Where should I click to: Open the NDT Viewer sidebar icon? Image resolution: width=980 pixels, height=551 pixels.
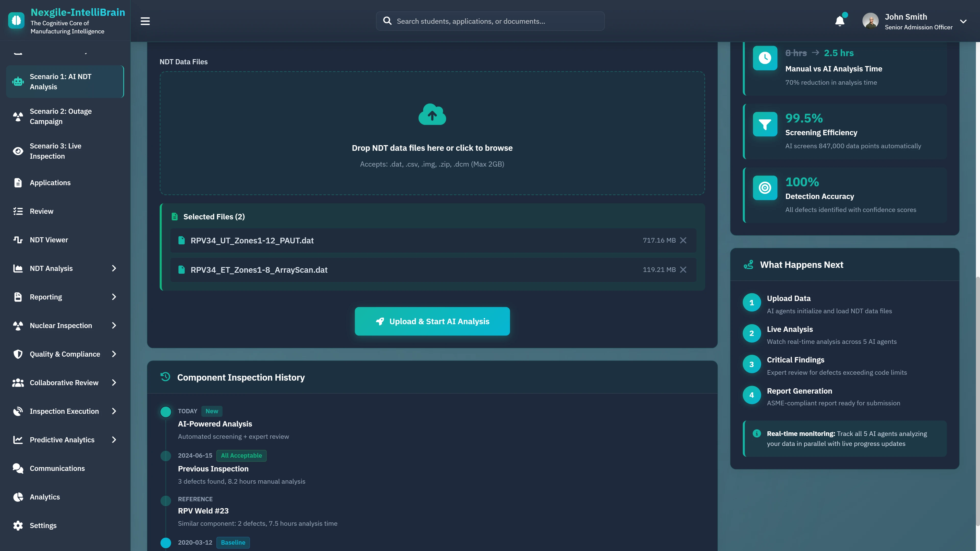18,240
